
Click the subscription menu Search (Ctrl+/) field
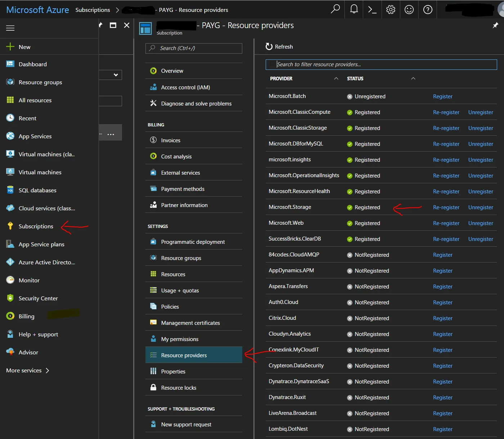tap(194, 48)
